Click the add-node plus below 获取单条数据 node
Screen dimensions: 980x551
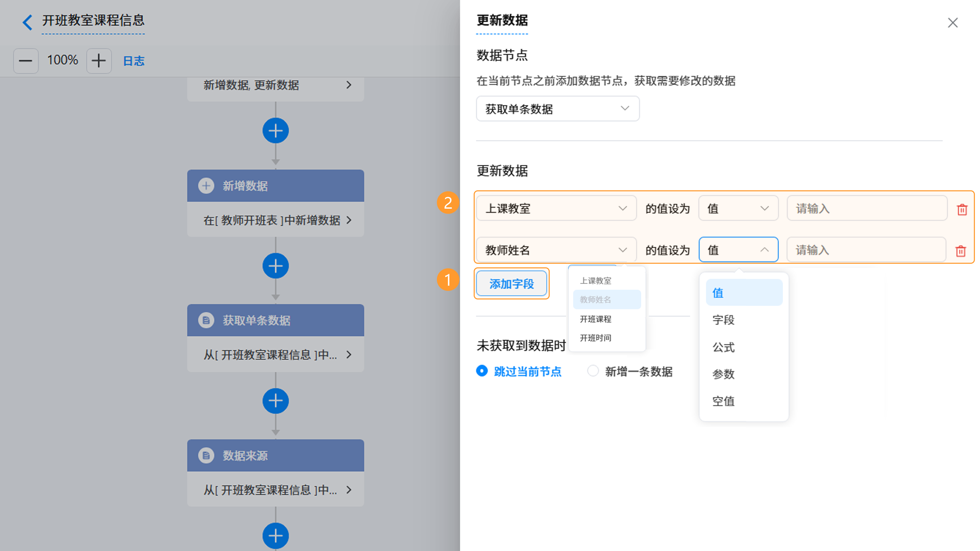click(x=276, y=401)
